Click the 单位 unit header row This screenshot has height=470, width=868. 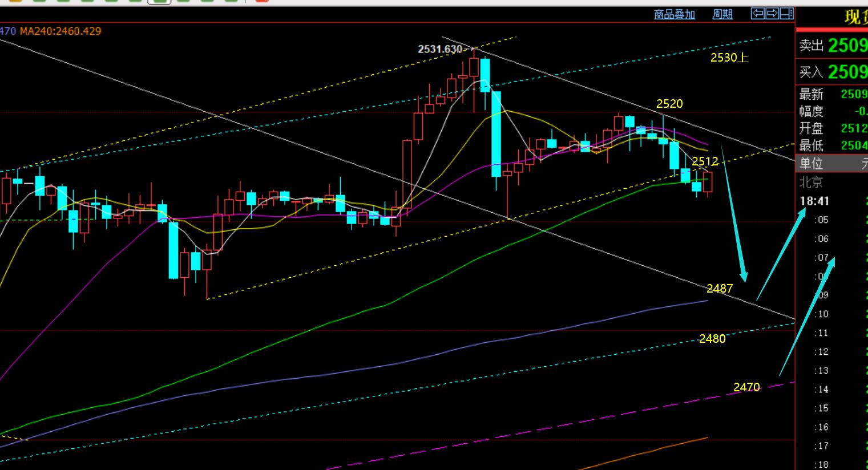pos(832,164)
